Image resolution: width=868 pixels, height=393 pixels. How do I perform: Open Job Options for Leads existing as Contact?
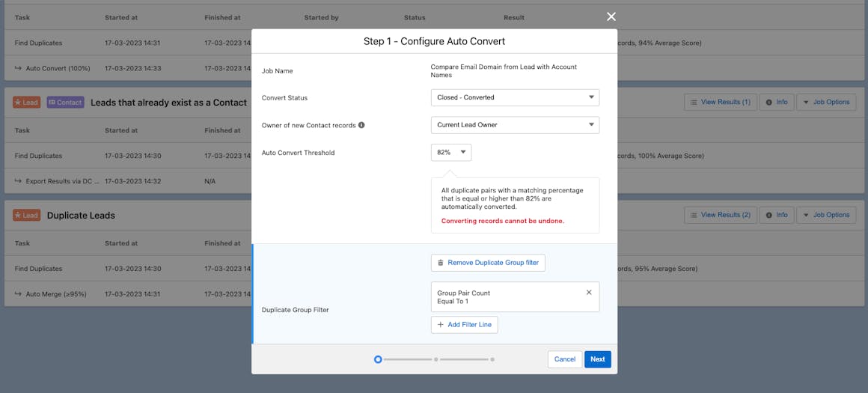click(825, 102)
